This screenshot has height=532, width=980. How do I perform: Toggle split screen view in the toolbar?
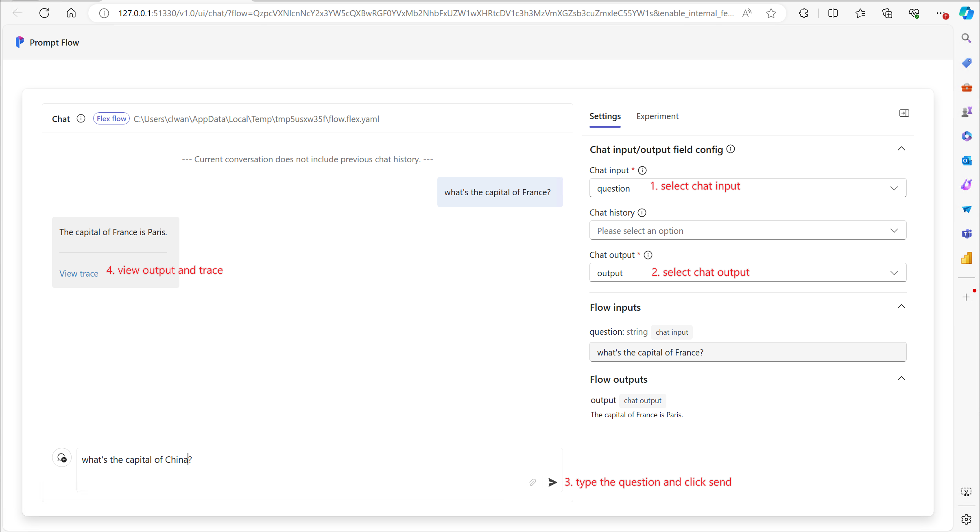click(x=833, y=13)
